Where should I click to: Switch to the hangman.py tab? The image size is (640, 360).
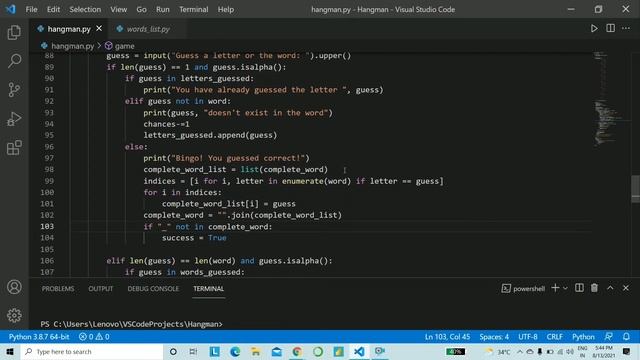coord(69,29)
